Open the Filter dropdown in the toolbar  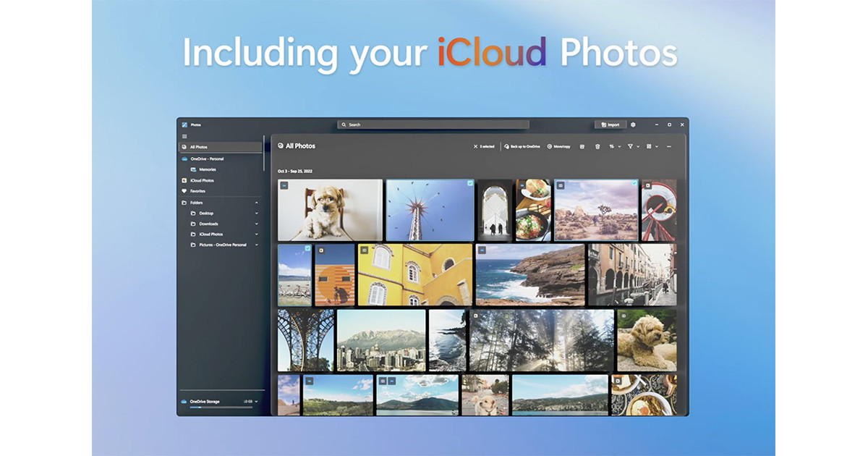click(x=633, y=146)
